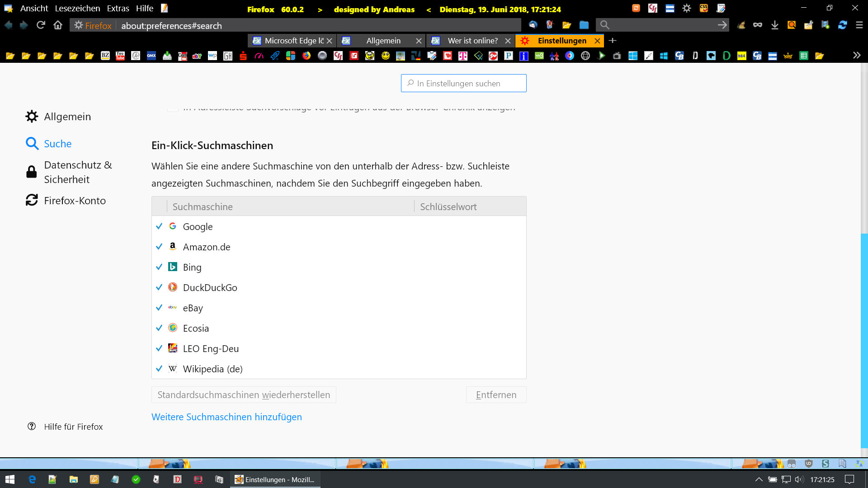Click Weitere Suchmaschinen hinzufügen link
This screenshot has width=868, height=488.
(x=226, y=417)
